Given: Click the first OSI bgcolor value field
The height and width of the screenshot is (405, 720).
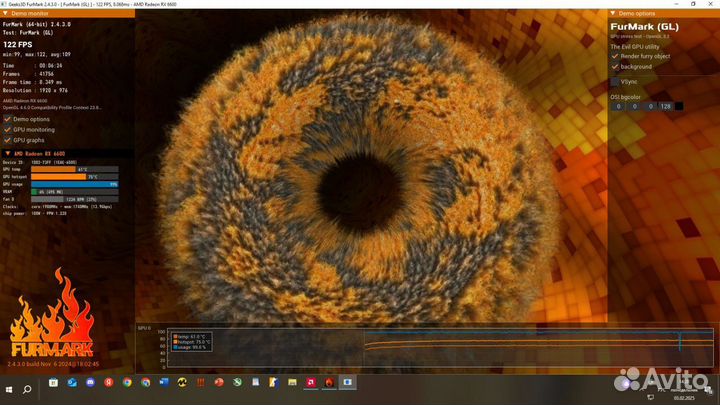Looking at the screenshot, I should 619,105.
